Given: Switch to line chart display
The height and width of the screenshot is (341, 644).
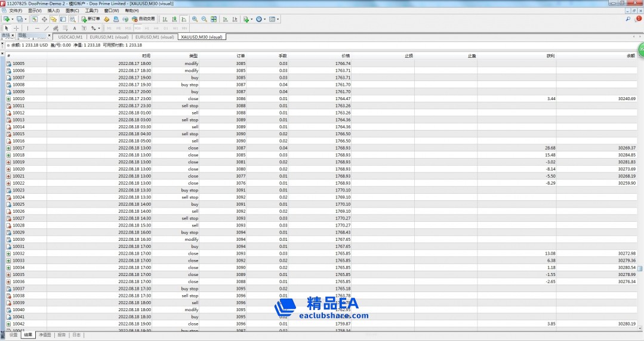Looking at the screenshot, I should pos(184,19).
